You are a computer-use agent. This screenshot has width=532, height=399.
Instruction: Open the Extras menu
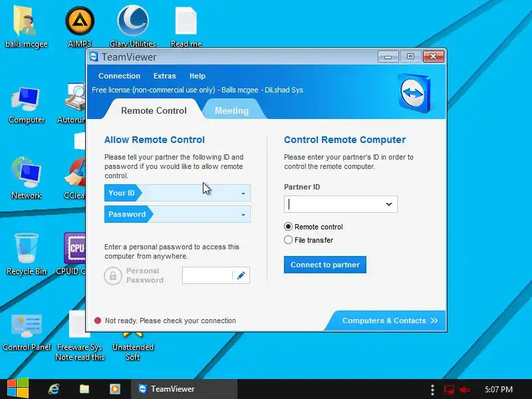pos(164,76)
